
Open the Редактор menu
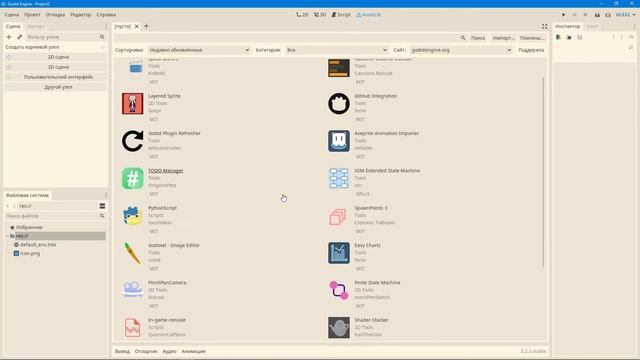pos(80,15)
